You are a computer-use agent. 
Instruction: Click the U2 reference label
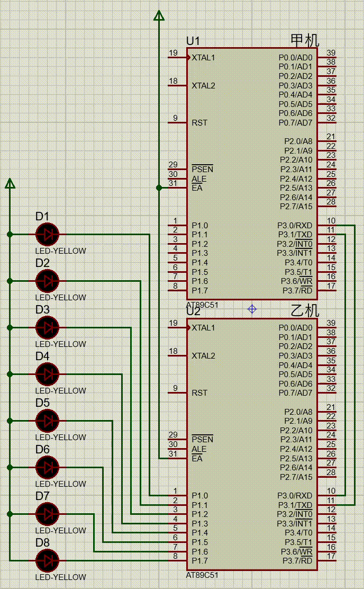(193, 311)
